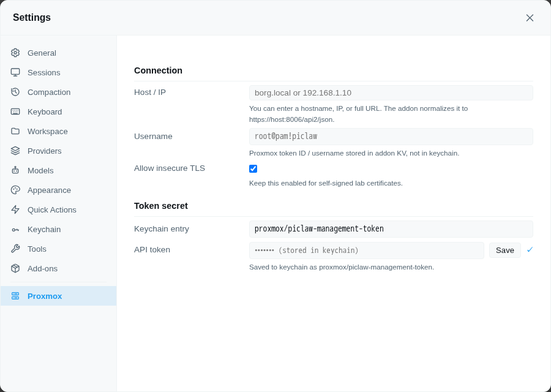Screen dimensions: 551x392
Task: Click the Keychain key icon
Action: [15, 230]
